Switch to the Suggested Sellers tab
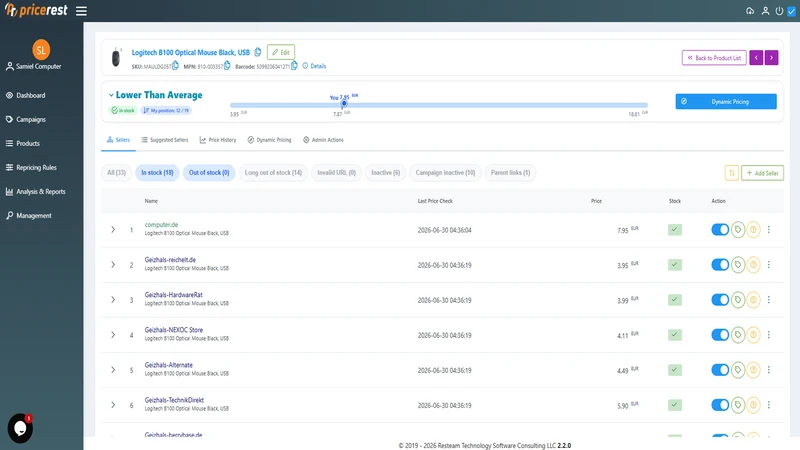This screenshot has height=450, width=800. tap(165, 140)
